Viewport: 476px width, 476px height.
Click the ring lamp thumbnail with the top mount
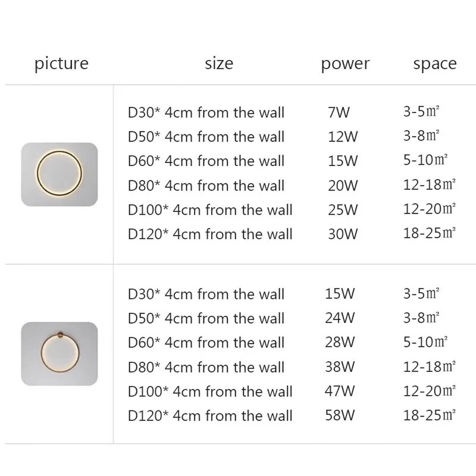tap(59, 353)
